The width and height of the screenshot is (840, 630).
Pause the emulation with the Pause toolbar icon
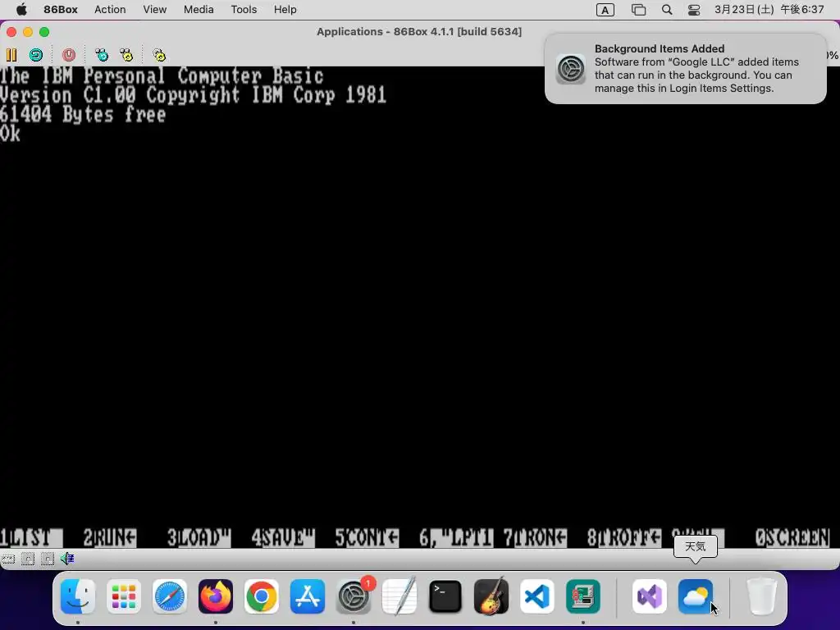11,55
